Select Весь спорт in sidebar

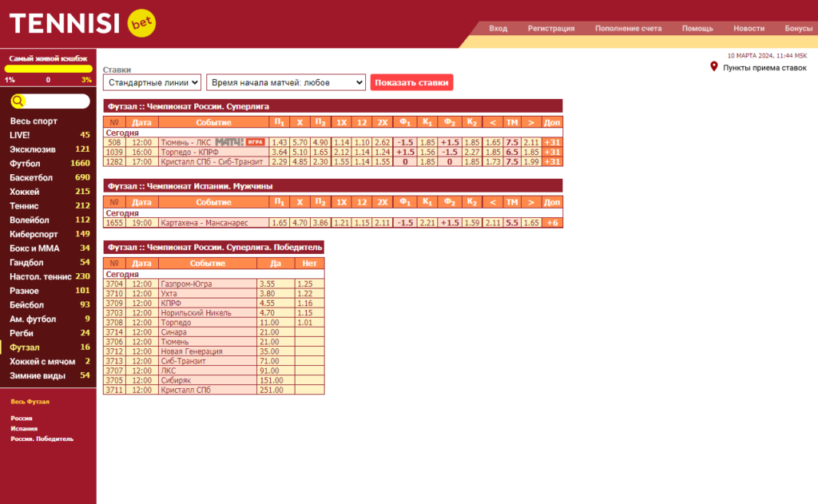coord(34,121)
